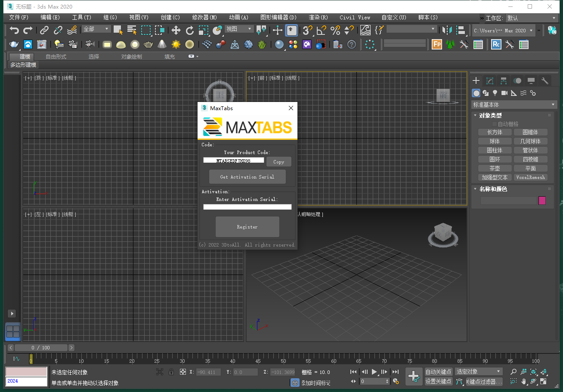Click the sun light icon in second toolbar
The width and height of the screenshot is (563, 392).
[176, 44]
